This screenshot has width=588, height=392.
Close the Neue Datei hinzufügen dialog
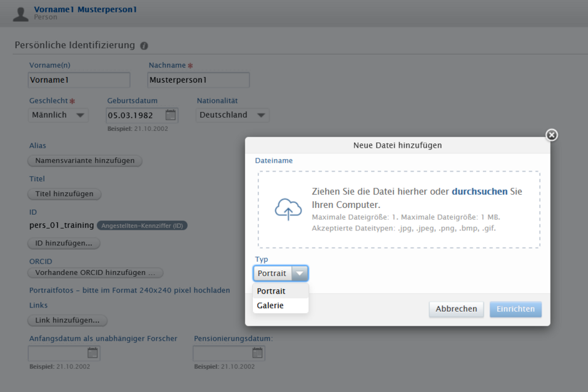pos(551,135)
